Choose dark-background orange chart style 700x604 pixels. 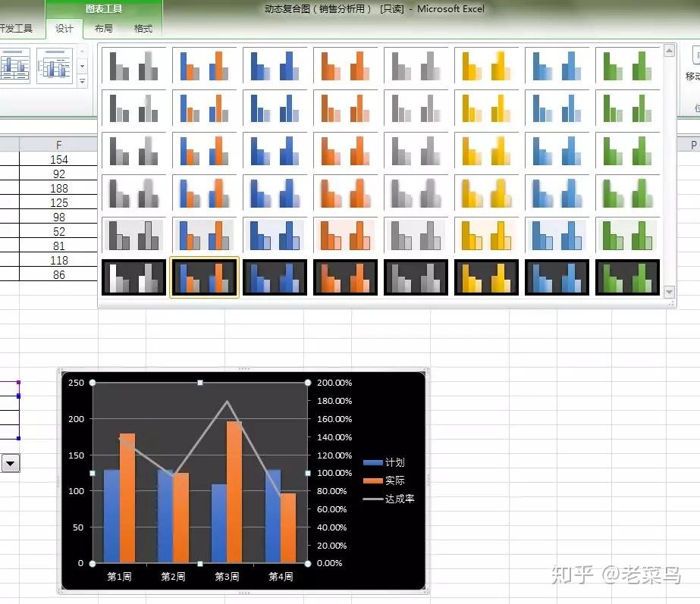(346, 277)
